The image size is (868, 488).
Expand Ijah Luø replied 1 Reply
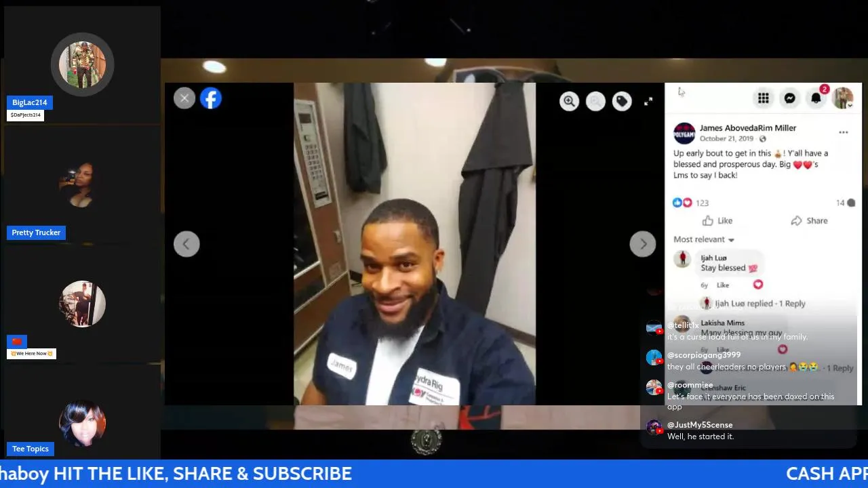tap(760, 304)
